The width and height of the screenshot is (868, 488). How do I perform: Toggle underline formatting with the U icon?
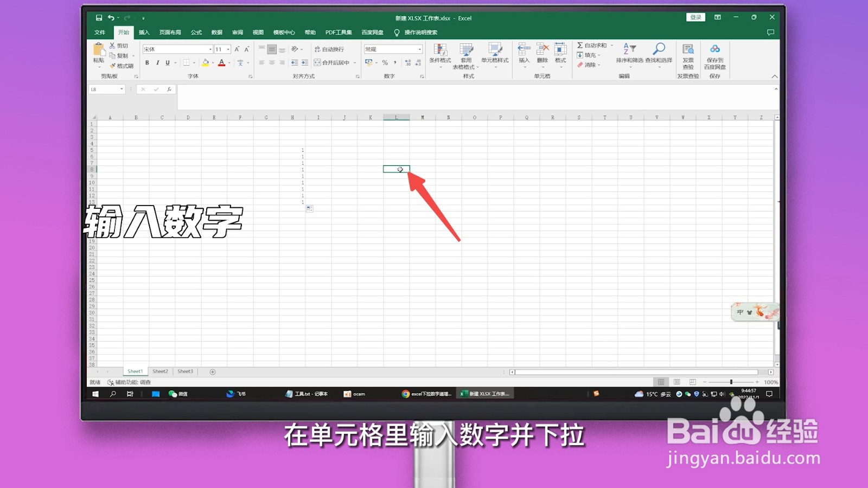point(167,62)
